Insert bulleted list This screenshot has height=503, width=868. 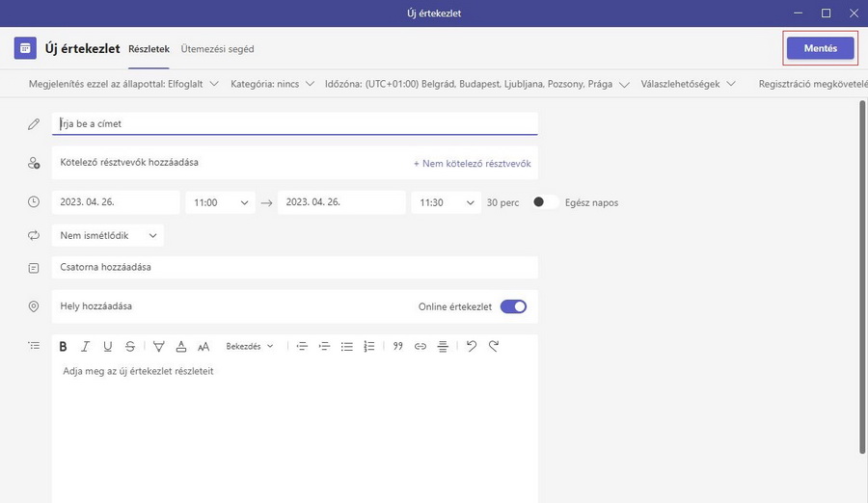coord(347,346)
